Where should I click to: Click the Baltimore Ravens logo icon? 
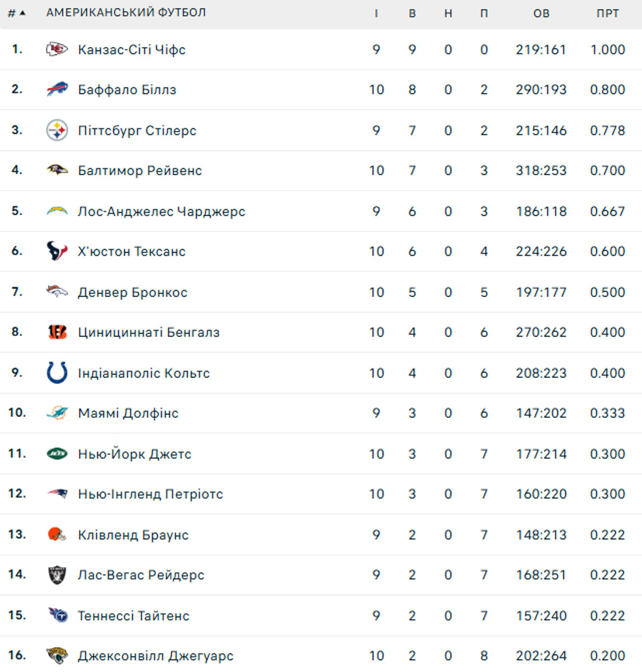pyautogui.click(x=57, y=170)
